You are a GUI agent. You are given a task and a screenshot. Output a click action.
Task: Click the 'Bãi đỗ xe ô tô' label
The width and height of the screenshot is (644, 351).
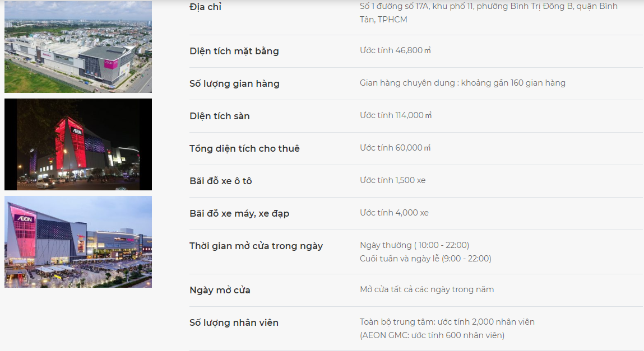click(x=220, y=181)
